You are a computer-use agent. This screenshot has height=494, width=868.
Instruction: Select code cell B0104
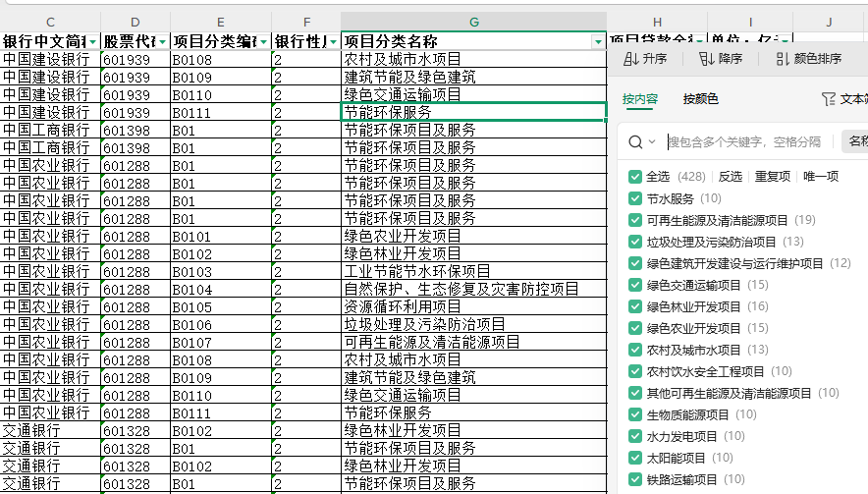221,289
